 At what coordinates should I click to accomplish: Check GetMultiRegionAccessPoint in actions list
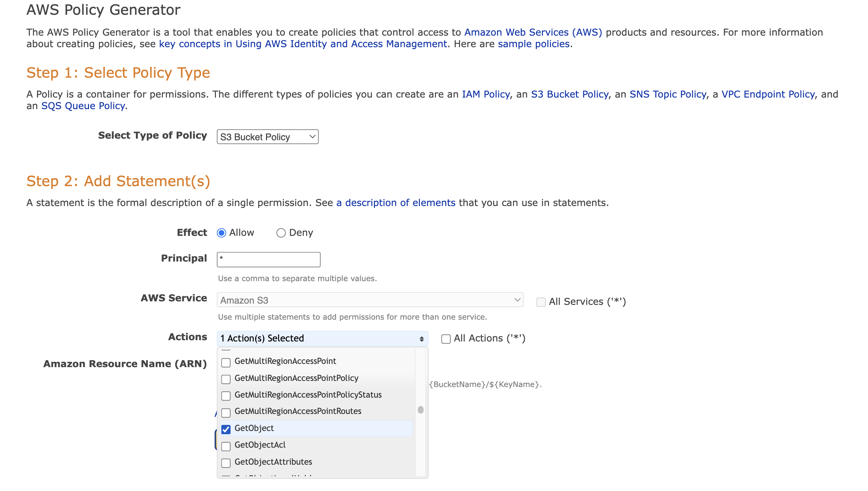226,362
